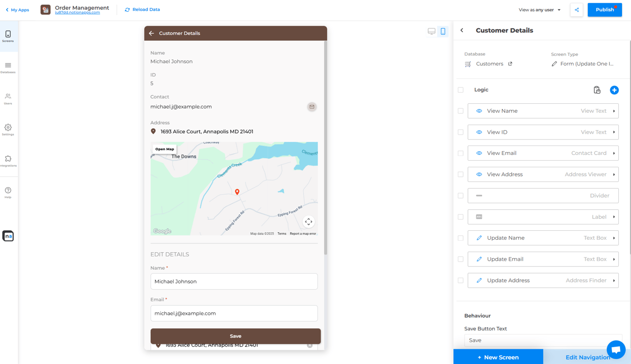The image size is (631, 364).
Task: Check the Update Address element checkbox
Action: coord(461,281)
